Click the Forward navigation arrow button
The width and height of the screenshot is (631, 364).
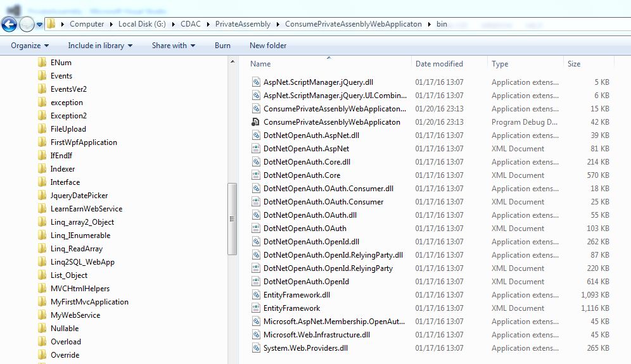27,24
